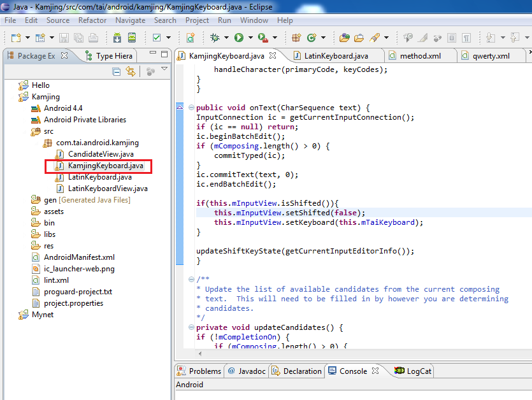Toggle Mark Occurrences
The width and height of the screenshot is (532, 400).
(x=423, y=38)
